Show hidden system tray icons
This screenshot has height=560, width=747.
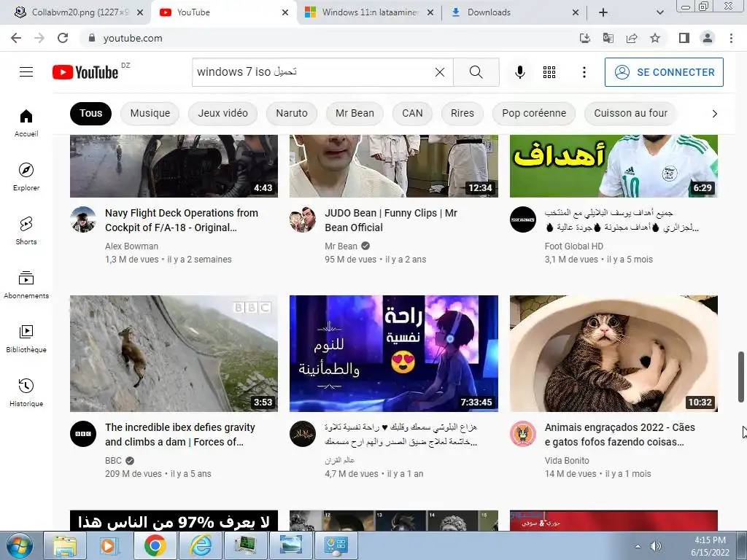tap(638, 546)
